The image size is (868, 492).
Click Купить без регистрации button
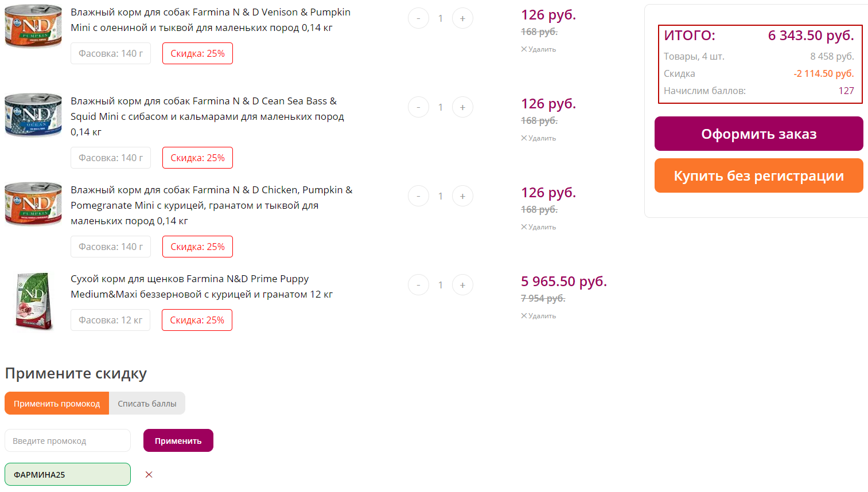click(x=758, y=175)
